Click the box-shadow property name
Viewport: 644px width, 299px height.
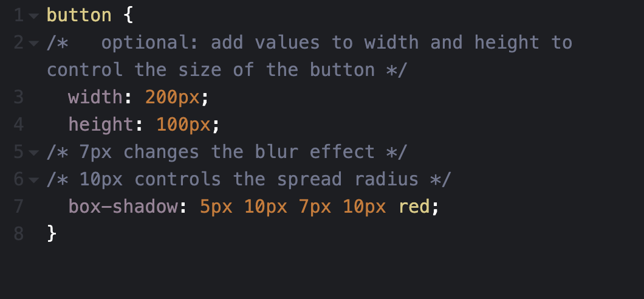click(x=123, y=207)
